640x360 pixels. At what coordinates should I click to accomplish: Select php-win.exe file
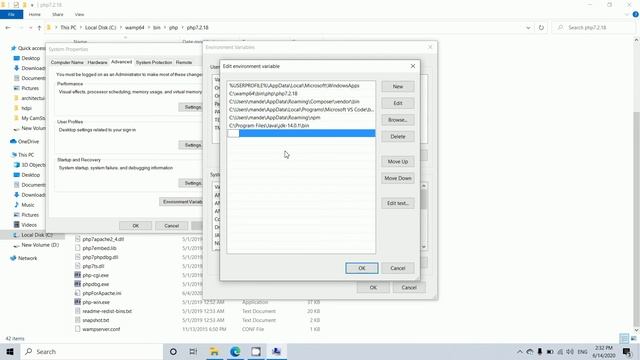click(96, 302)
